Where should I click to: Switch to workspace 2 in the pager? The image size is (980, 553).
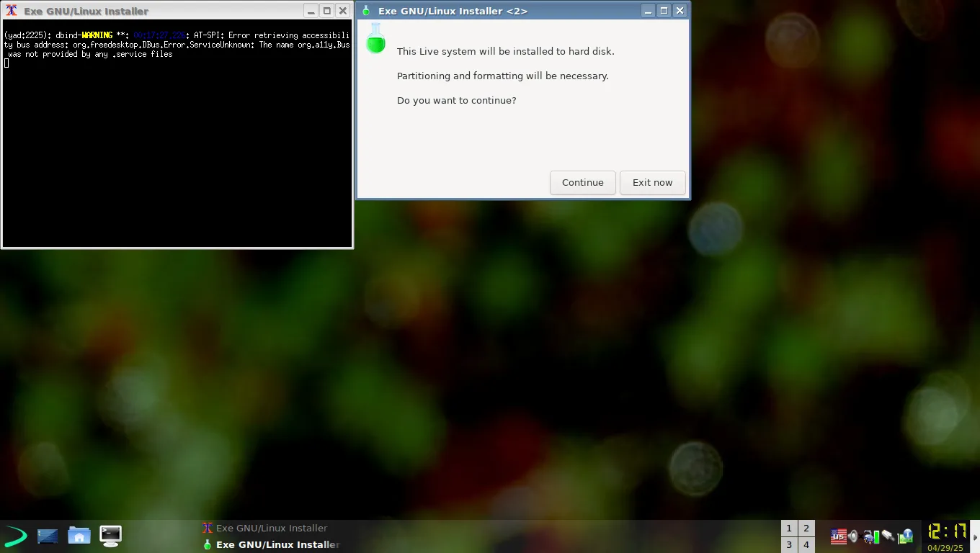click(806, 528)
